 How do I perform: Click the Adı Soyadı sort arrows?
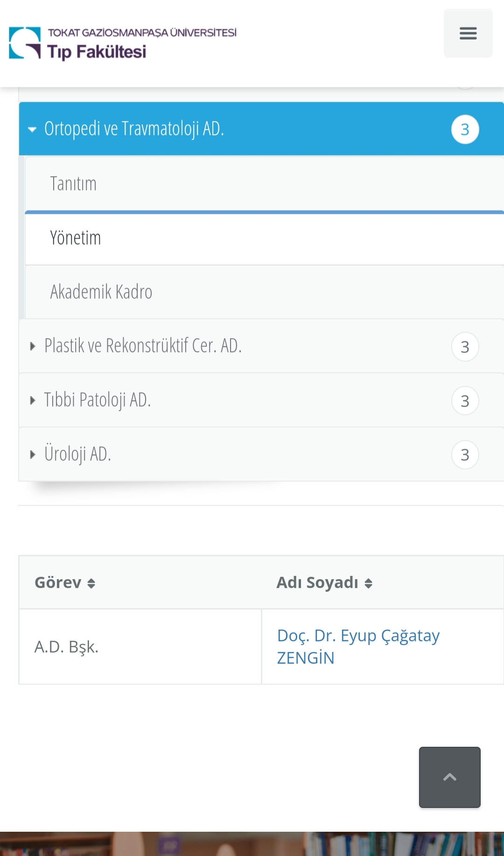pyautogui.click(x=369, y=583)
